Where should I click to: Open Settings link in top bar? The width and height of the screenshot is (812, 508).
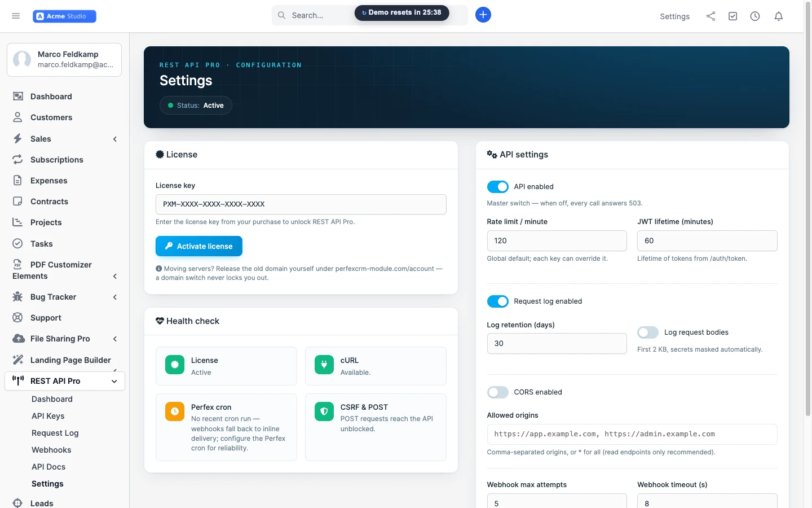pos(675,16)
